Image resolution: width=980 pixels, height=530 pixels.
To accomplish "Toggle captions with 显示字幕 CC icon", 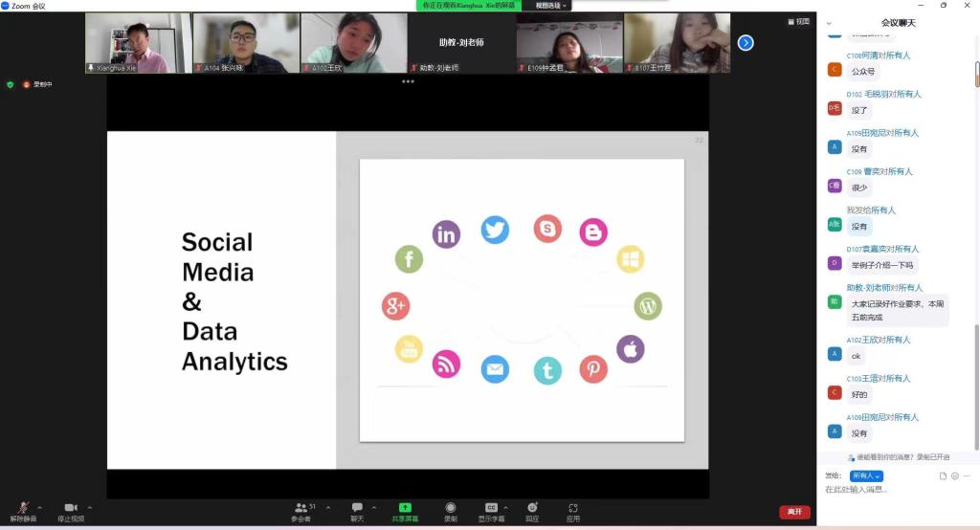I will click(491, 507).
